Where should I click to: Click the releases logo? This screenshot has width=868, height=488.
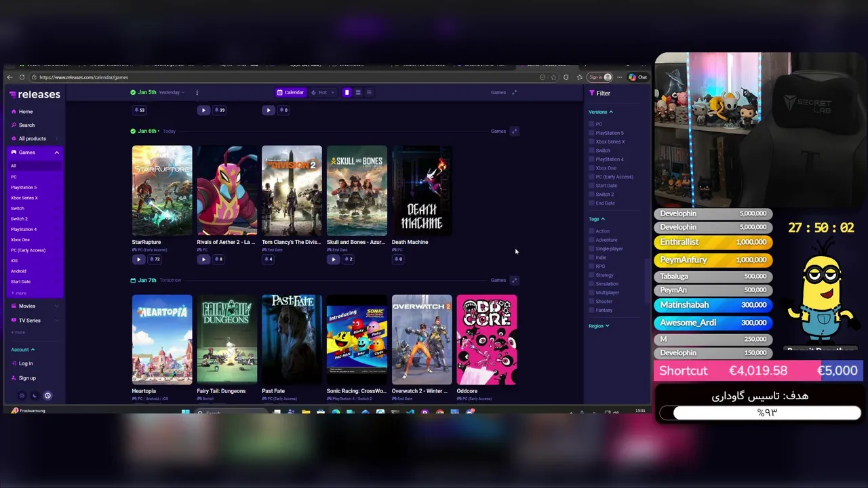(35, 94)
